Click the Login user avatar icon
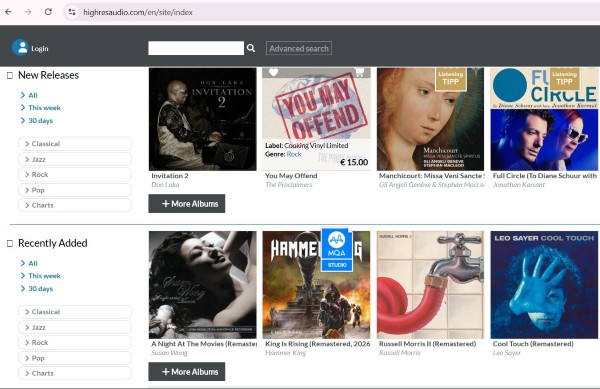Image resolution: width=600 pixels, height=389 pixels. 20,48
